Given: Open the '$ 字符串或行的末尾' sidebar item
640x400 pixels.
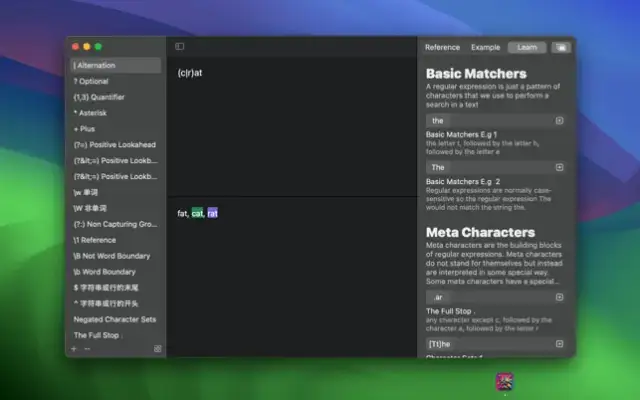Looking at the screenshot, I should [x=116, y=288].
